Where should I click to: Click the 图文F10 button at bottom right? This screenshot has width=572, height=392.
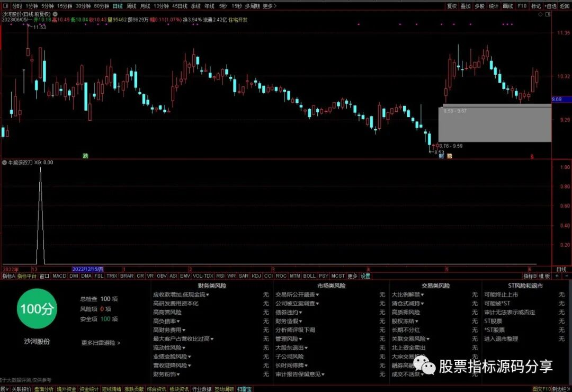click(x=541, y=389)
